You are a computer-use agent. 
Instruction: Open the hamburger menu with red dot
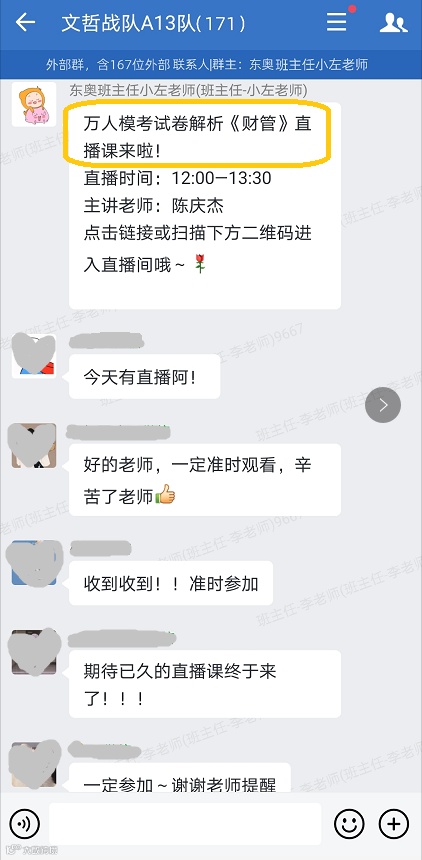click(x=336, y=22)
